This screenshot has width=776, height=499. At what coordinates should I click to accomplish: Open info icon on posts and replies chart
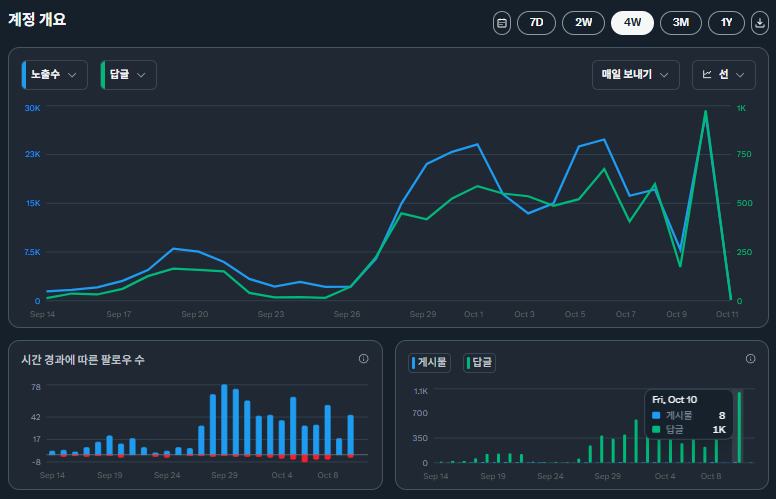click(750, 358)
